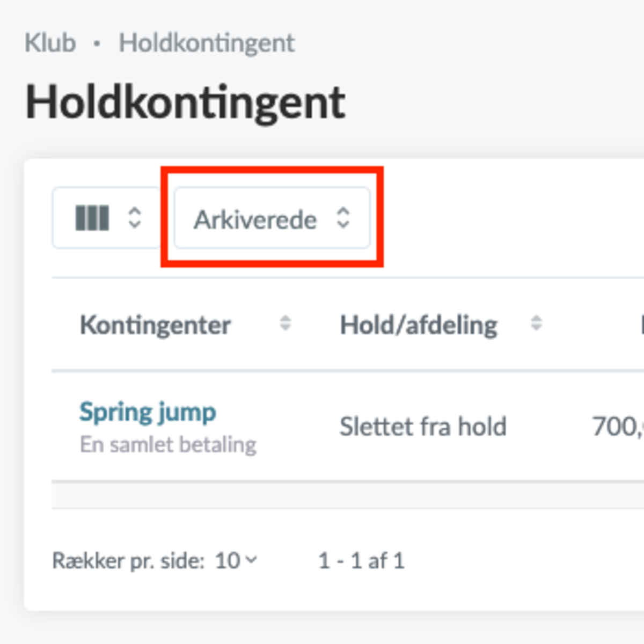Image resolution: width=644 pixels, height=644 pixels.
Task: Open the Spring jump subscription link
Action: pos(148,412)
